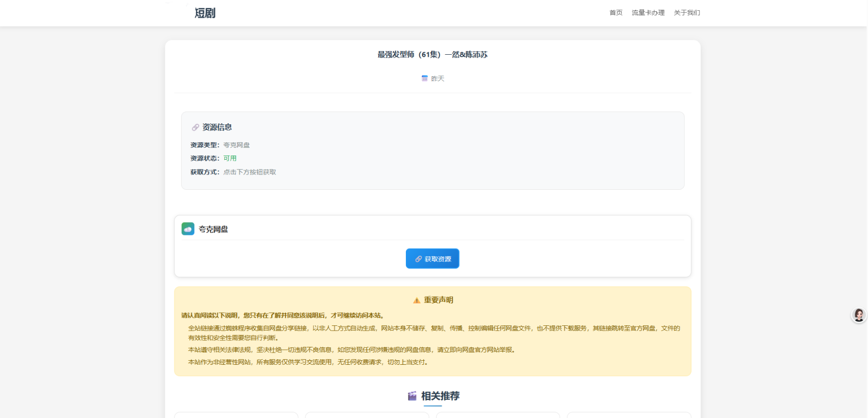
Task: Click the link icon beside 资源信息
Action: pos(195,127)
